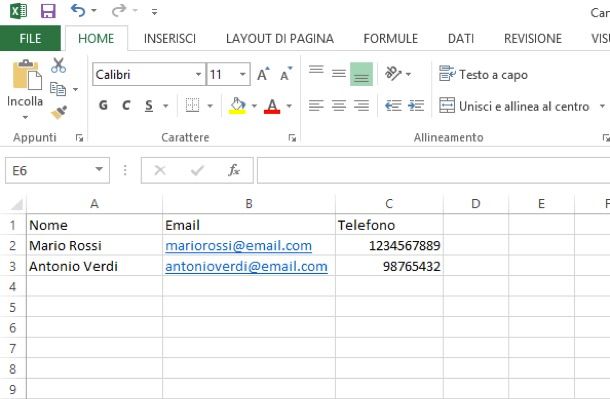Click the Redo arrow icon
The height and width of the screenshot is (399, 610).
click(119, 10)
